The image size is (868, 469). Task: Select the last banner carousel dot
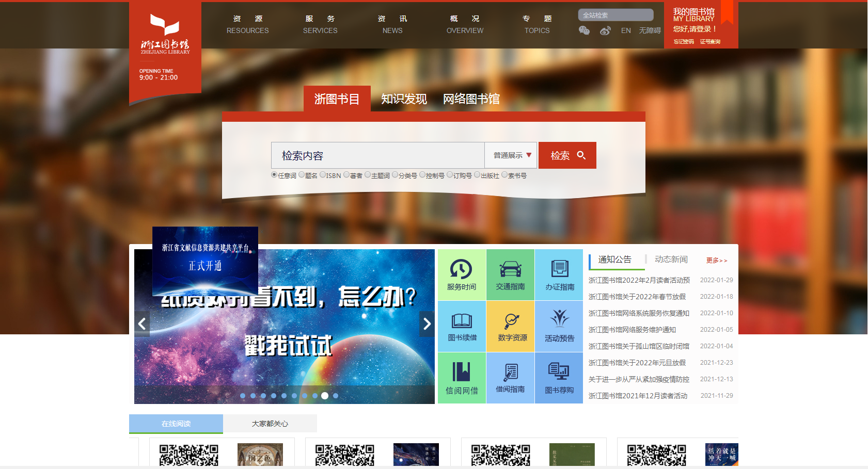336,396
